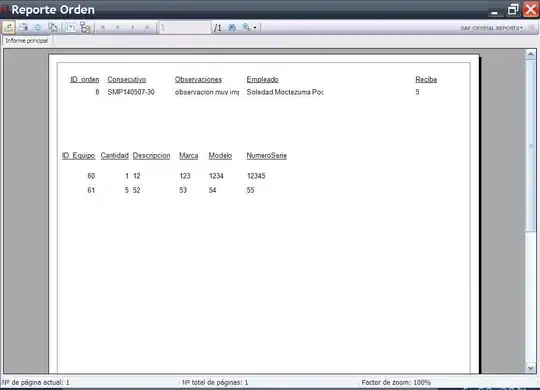This screenshot has width=540, height=390.
Task: Toggle the parameter panel icon
Action: point(70,28)
